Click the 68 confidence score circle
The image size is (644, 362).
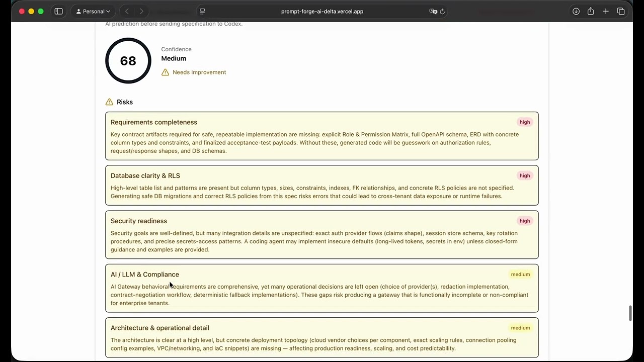128,61
